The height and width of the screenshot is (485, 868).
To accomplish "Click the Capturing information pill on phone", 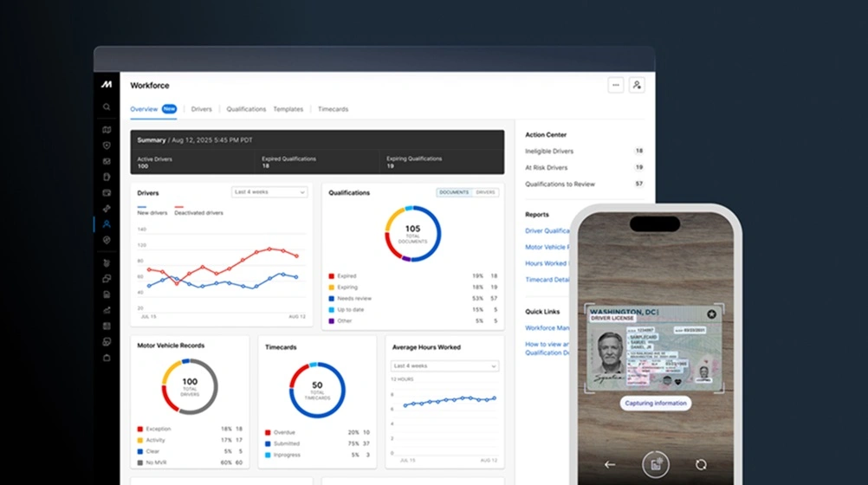I will [x=656, y=403].
